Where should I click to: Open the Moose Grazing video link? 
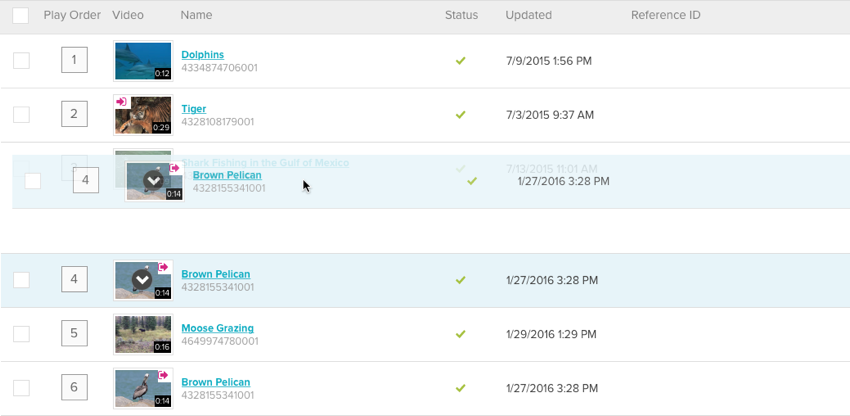217,328
